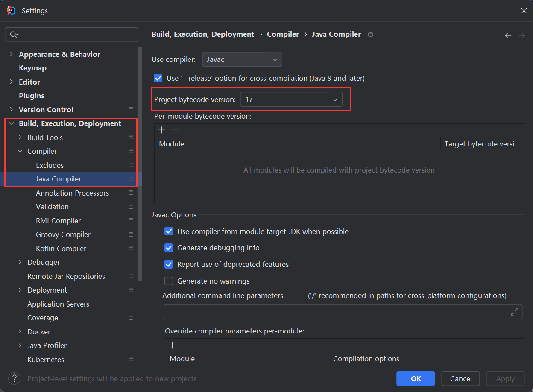Expand the Debugger node

click(x=20, y=262)
